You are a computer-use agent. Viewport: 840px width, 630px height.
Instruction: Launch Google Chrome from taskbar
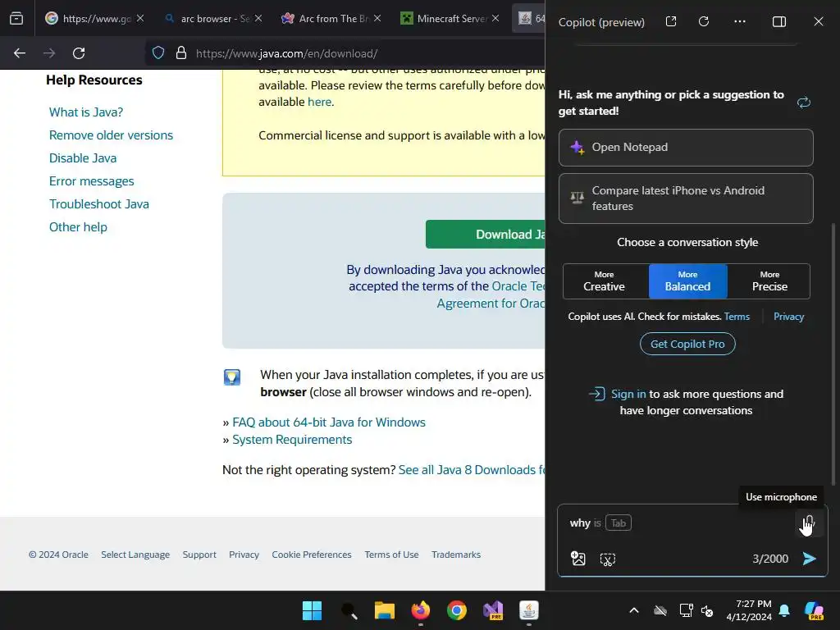pyautogui.click(x=457, y=610)
